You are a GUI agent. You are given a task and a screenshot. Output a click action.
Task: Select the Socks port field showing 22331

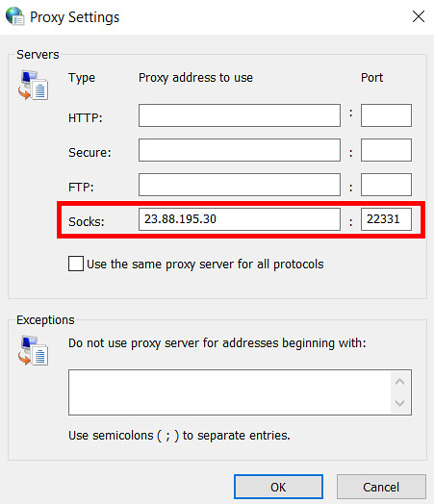tap(386, 219)
